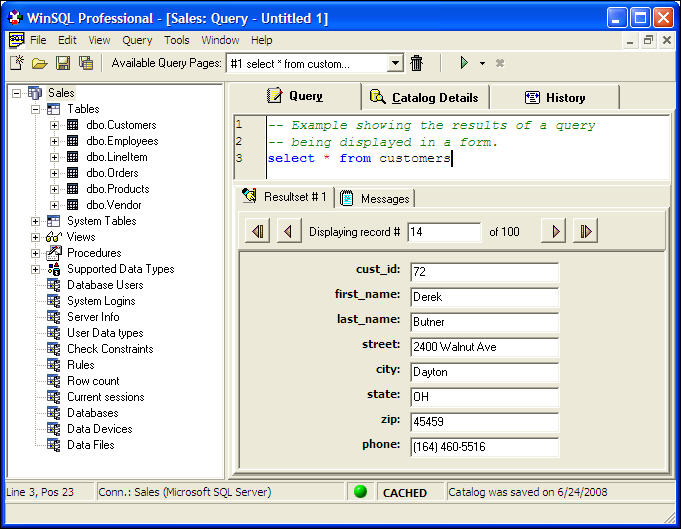Select Database Users in the catalog tree
The height and width of the screenshot is (529, 681).
105,285
